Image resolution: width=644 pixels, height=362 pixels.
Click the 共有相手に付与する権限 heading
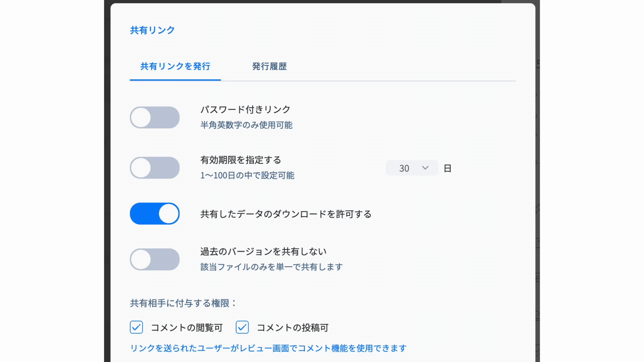(x=183, y=303)
